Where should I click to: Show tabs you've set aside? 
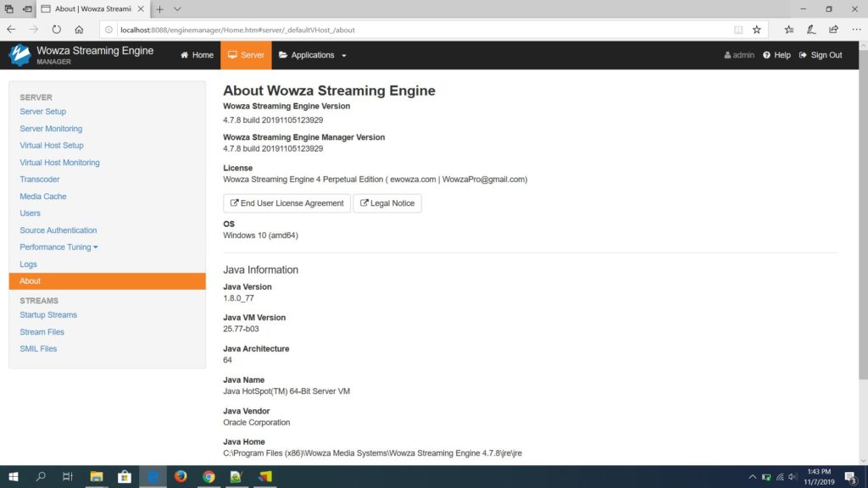[8, 8]
